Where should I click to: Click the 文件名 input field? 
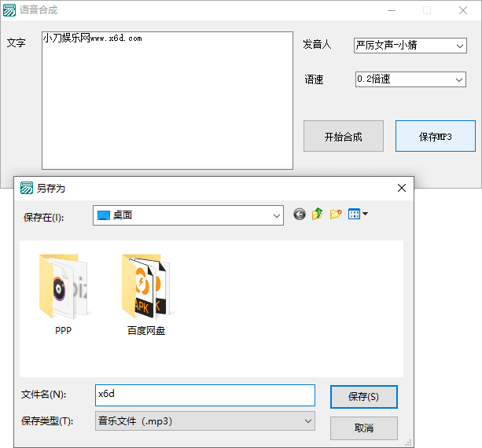tap(204, 395)
